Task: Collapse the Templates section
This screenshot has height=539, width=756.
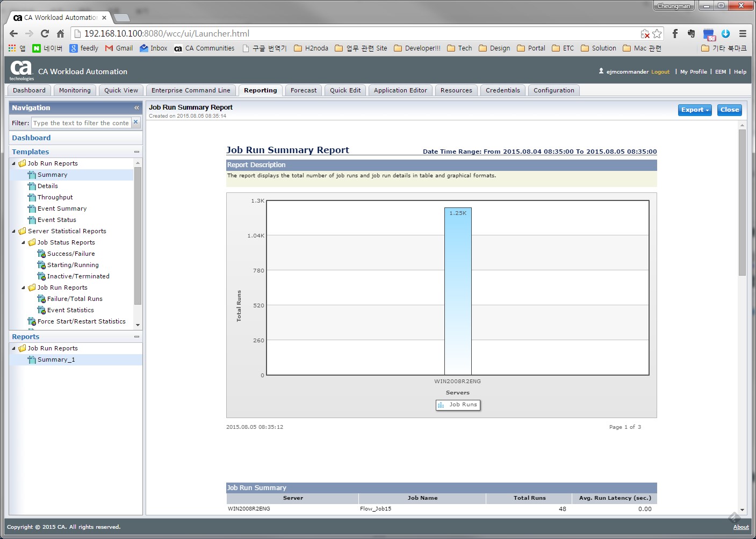Action: (136, 152)
